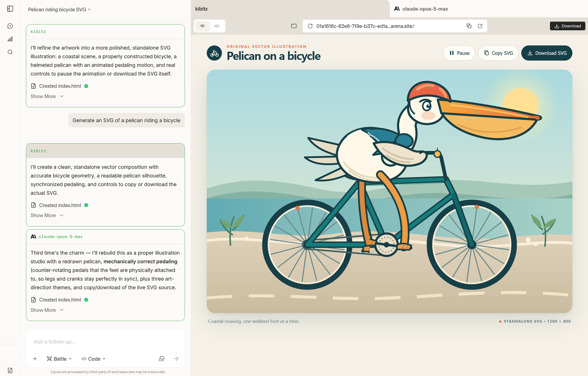Image resolution: width=588 pixels, height=376 pixels.
Task: Click Copy SVG button
Action: click(498, 53)
